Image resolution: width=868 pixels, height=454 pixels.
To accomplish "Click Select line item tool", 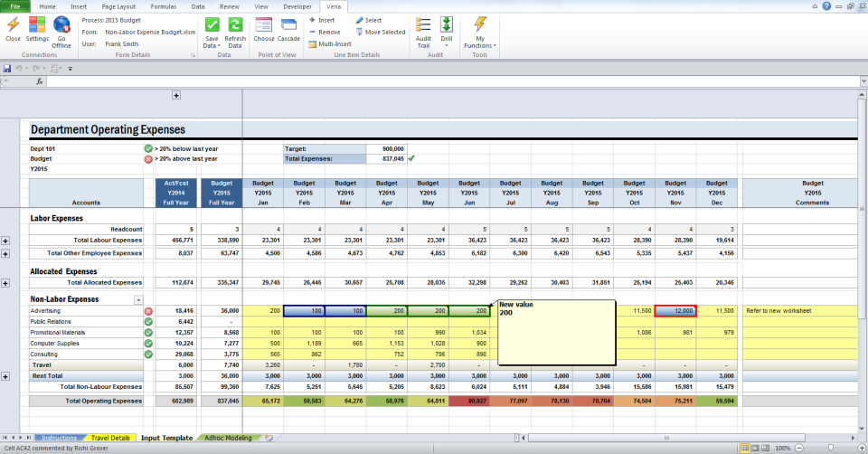I will coord(369,20).
